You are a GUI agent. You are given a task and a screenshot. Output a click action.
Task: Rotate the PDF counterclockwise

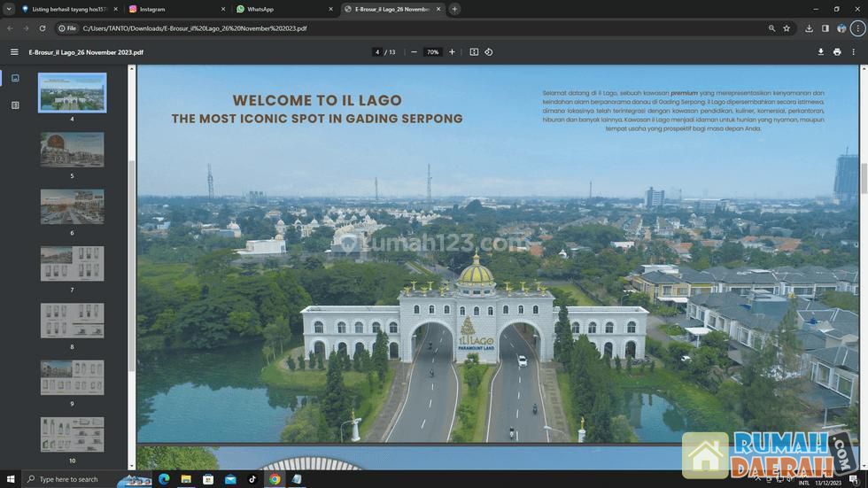pos(489,52)
